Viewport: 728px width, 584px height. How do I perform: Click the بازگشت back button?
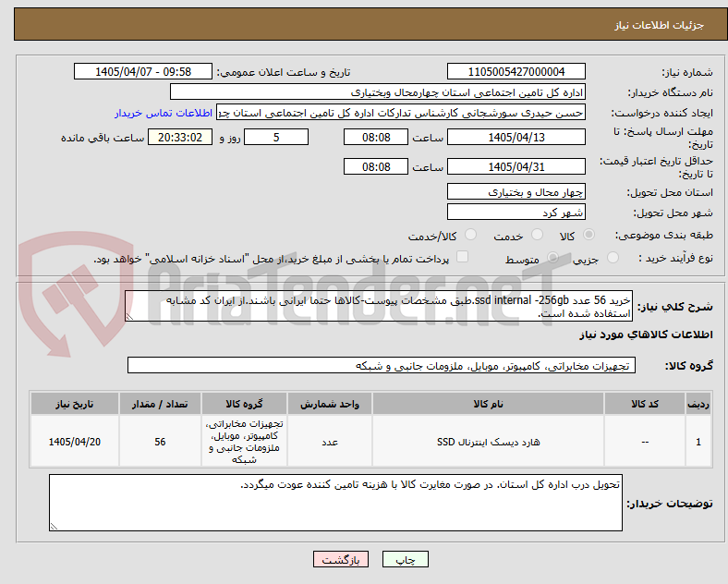tap(341, 559)
